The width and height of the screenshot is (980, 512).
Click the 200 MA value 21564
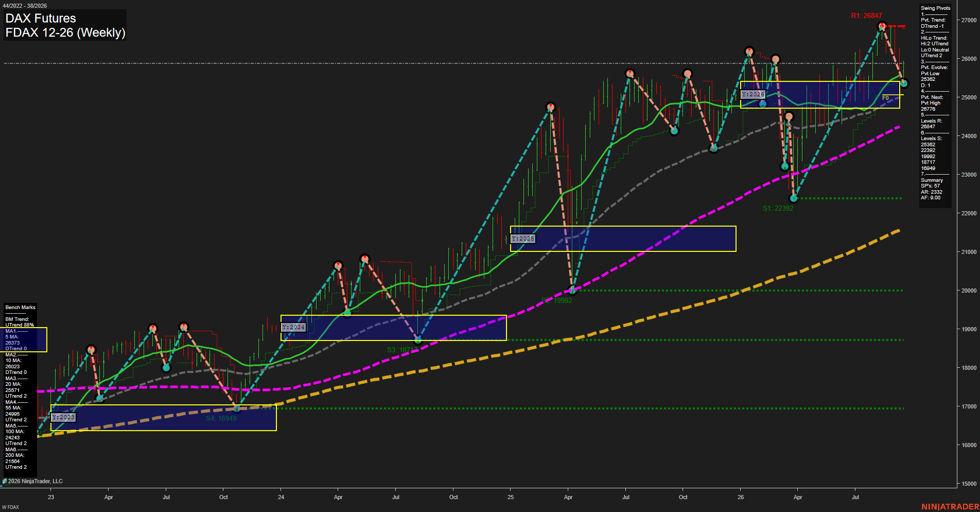coord(12,462)
